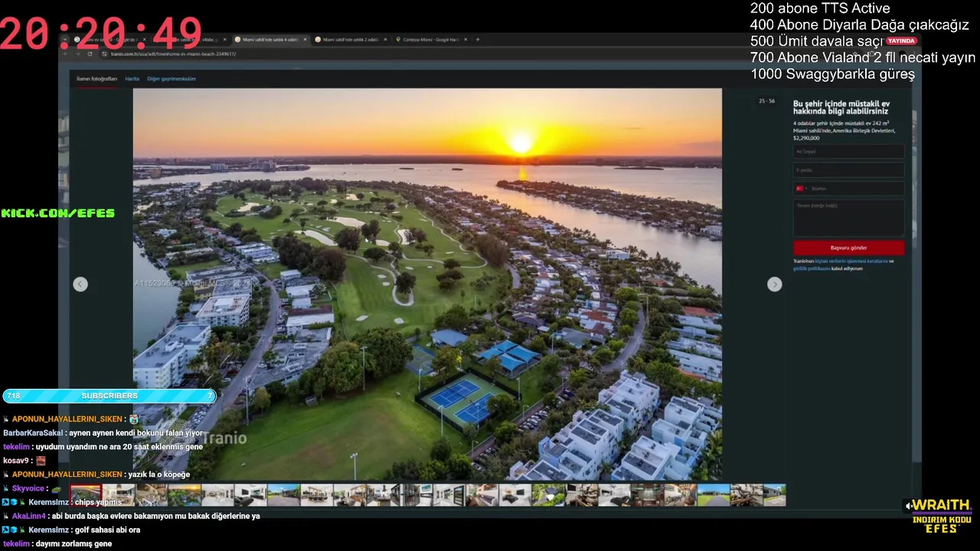Open the 'Diğer gayrimenkuller' section tab
The height and width of the screenshot is (551, 980).
[x=171, y=79]
